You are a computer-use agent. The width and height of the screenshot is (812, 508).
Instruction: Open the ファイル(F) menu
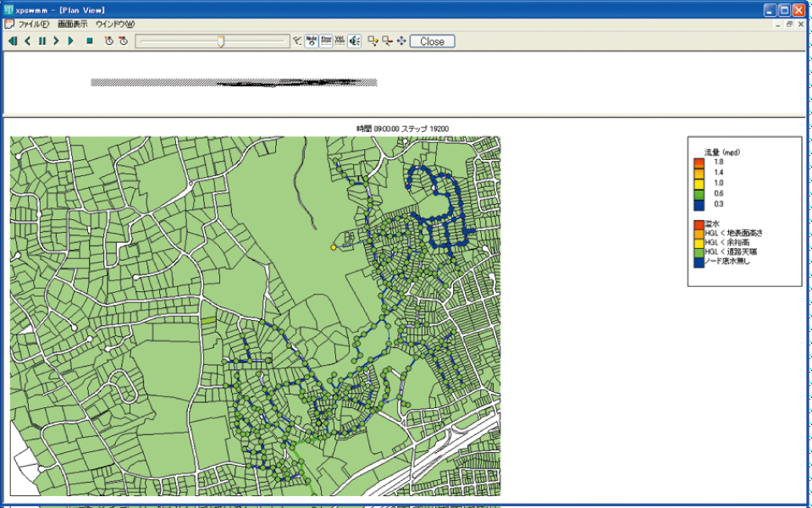click(34, 25)
